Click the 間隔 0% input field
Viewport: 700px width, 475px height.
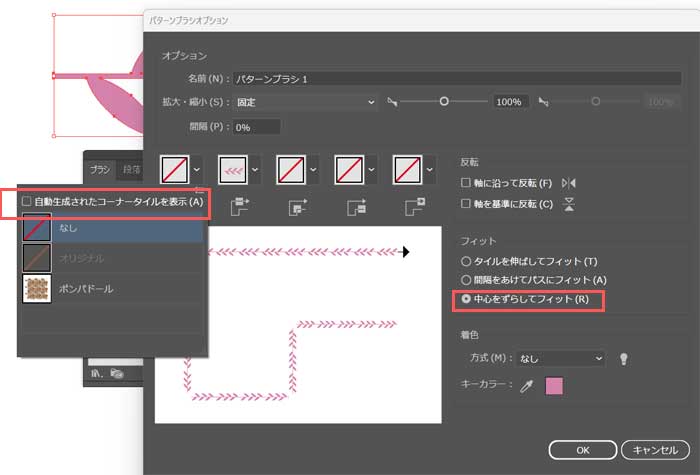click(257, 127)
